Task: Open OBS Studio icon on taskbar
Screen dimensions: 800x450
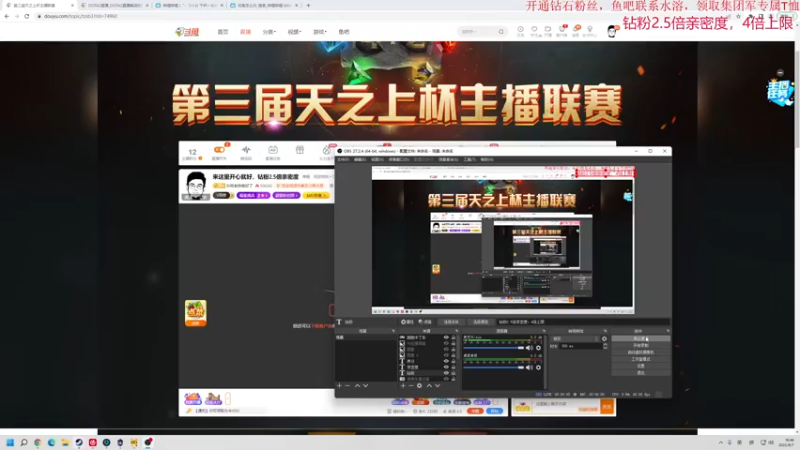Action: pos(148,442)
